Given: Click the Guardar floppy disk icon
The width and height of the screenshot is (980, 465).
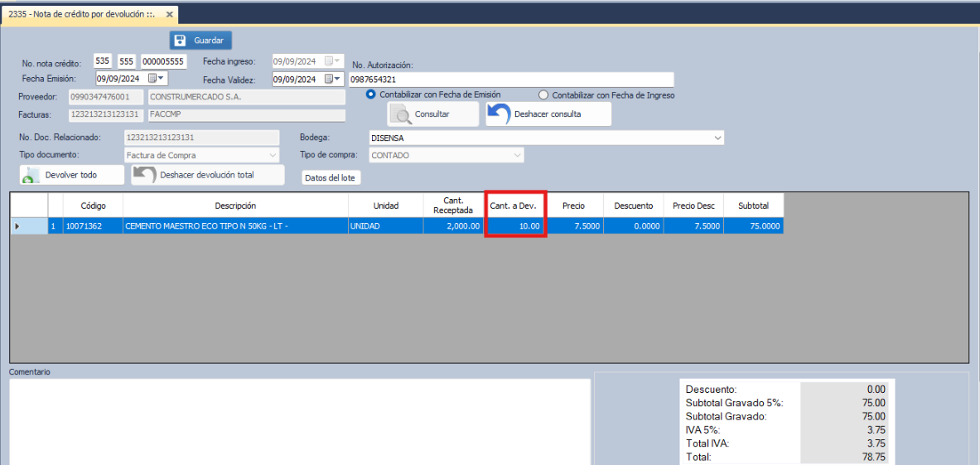Looking at the screenshot, I should pos(181,41).
